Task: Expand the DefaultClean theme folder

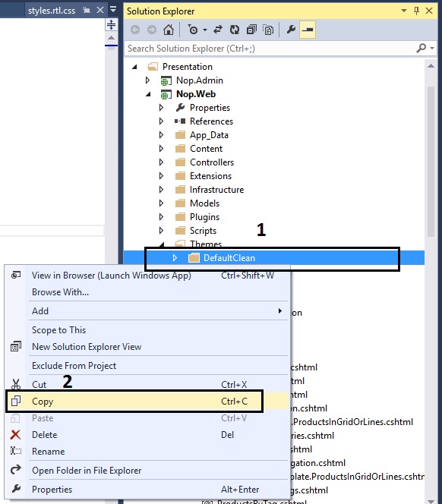Action: click(175, 258)
